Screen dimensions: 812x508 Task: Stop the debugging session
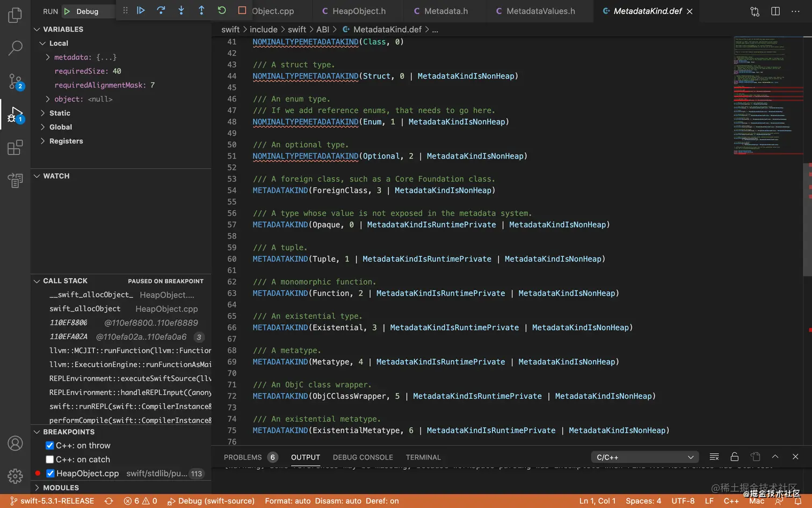242,10
